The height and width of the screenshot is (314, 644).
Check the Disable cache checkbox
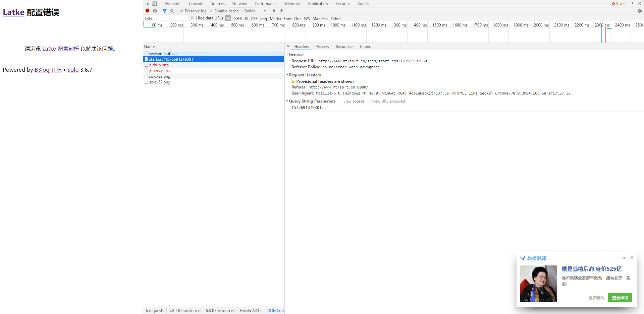click(x=211, y=11)
